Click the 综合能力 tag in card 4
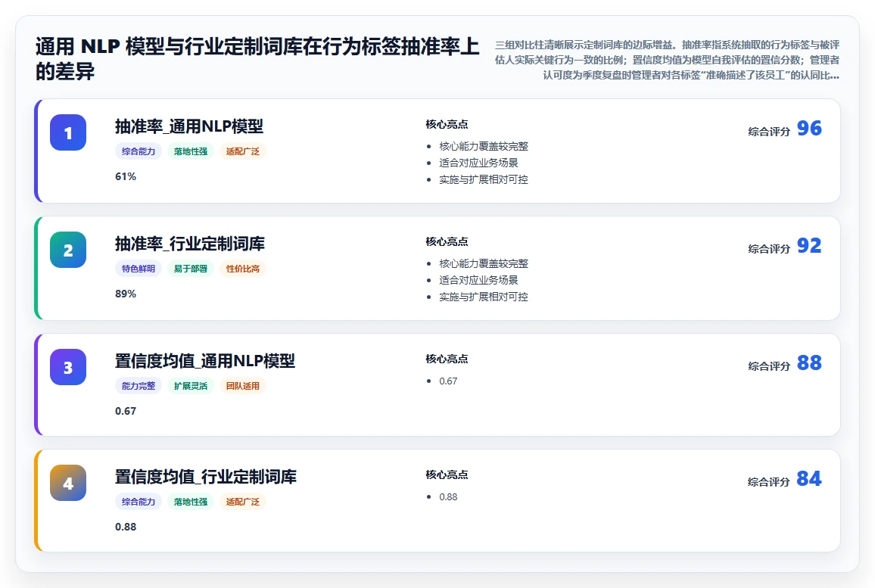This screenshot has height=588, width=875. pos(139,502)
